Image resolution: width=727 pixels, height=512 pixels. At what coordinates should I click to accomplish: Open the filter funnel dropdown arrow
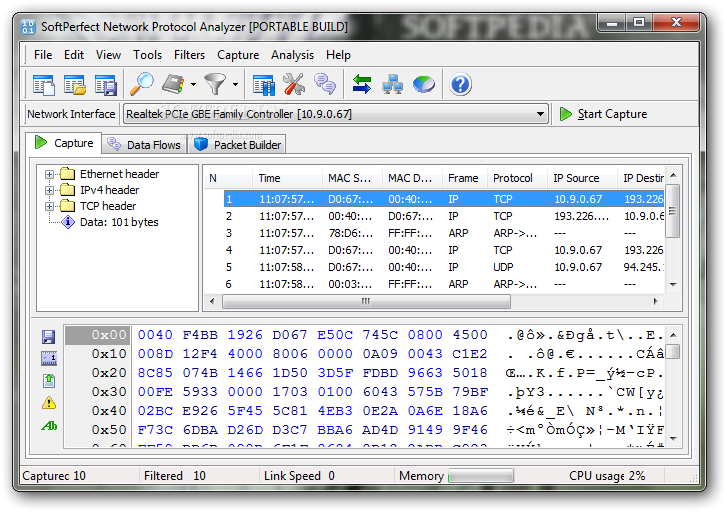tap(235, 84)
